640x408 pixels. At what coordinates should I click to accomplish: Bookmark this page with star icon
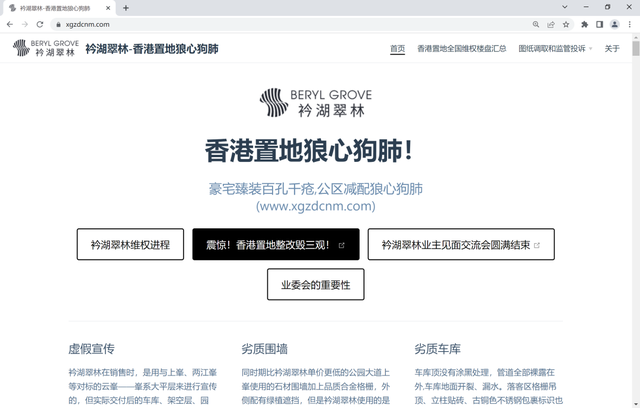[566, 24]
